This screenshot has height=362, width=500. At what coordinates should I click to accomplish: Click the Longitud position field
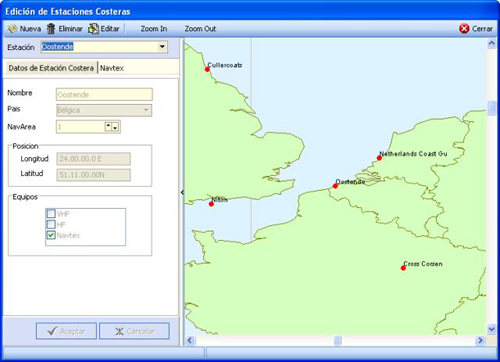point(93,159)
